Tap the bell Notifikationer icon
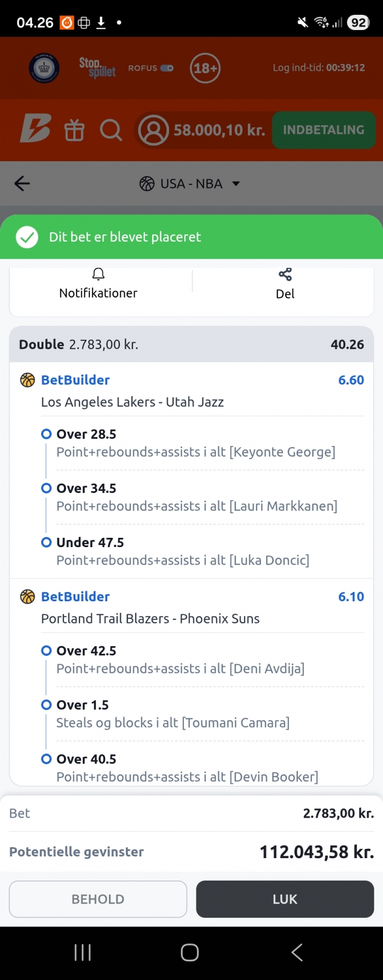Screen dimensions: 383x980 (98, 274)
